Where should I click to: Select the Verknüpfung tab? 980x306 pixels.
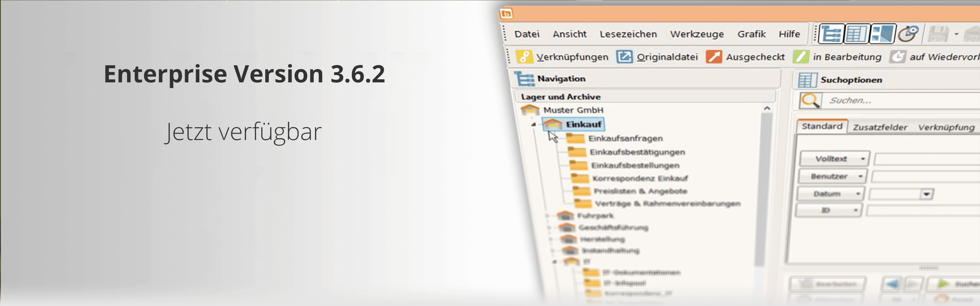(946, 127)
